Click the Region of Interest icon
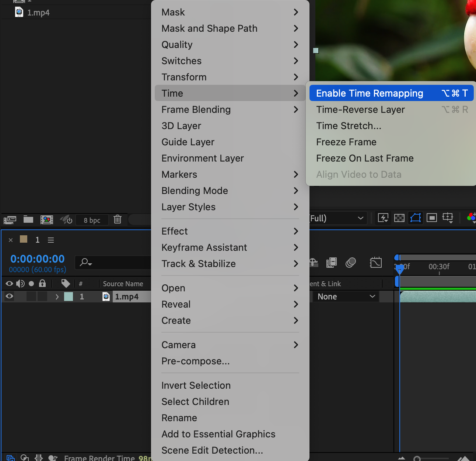The height and width of the screenshot is (461, 476). [x=432, y=218]
